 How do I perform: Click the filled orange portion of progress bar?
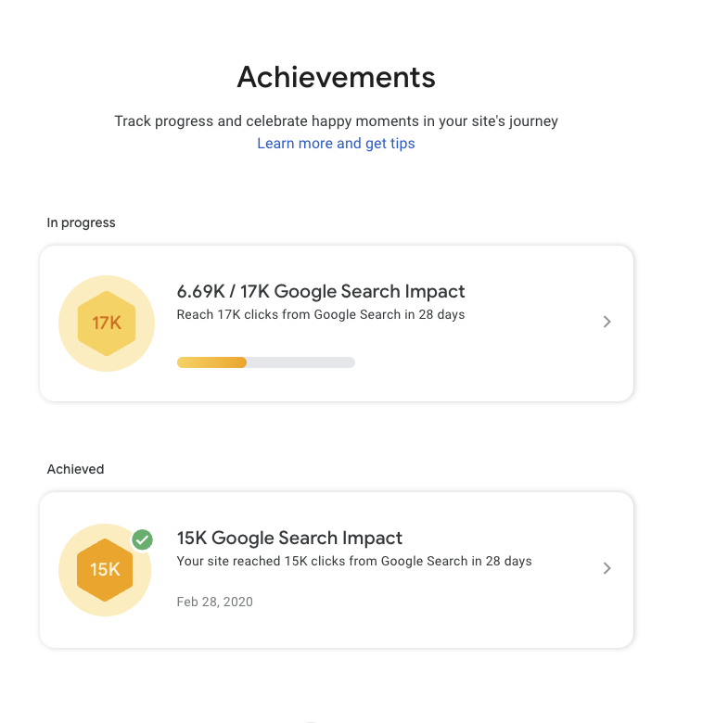211,362
